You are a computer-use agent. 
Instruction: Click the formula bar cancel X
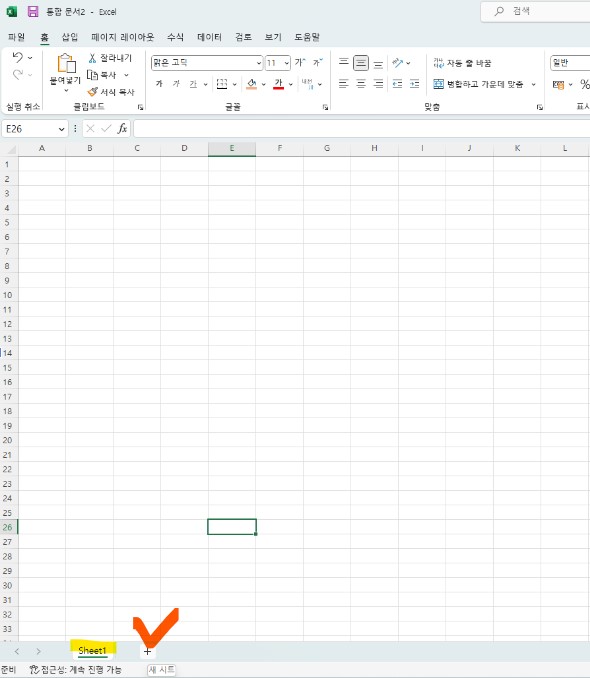click(x=90, y=128)
